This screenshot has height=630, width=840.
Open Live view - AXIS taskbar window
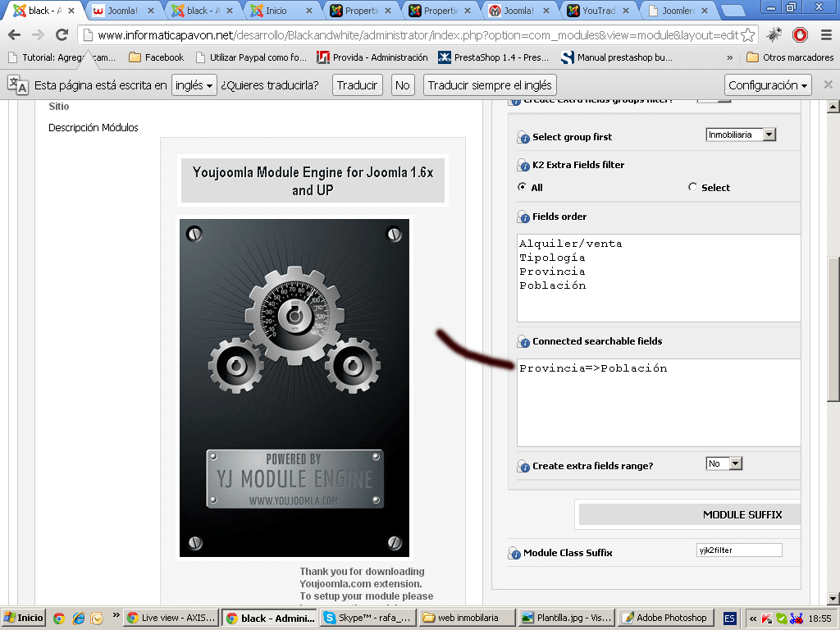[171, 618]
